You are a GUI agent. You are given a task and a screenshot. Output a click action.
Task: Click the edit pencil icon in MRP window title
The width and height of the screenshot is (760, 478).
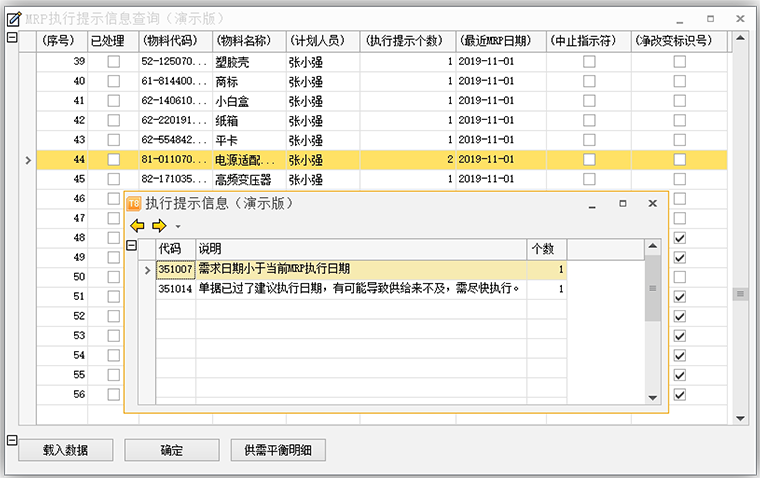point(14,19)
